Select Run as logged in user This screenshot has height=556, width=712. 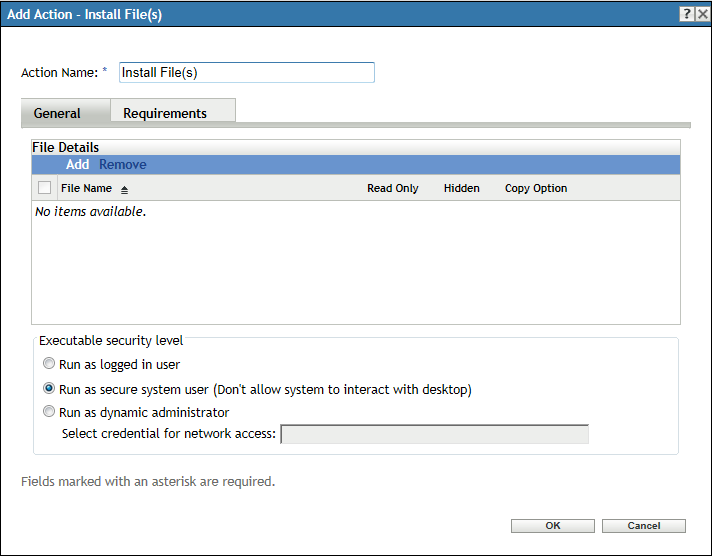pos(49,365)
